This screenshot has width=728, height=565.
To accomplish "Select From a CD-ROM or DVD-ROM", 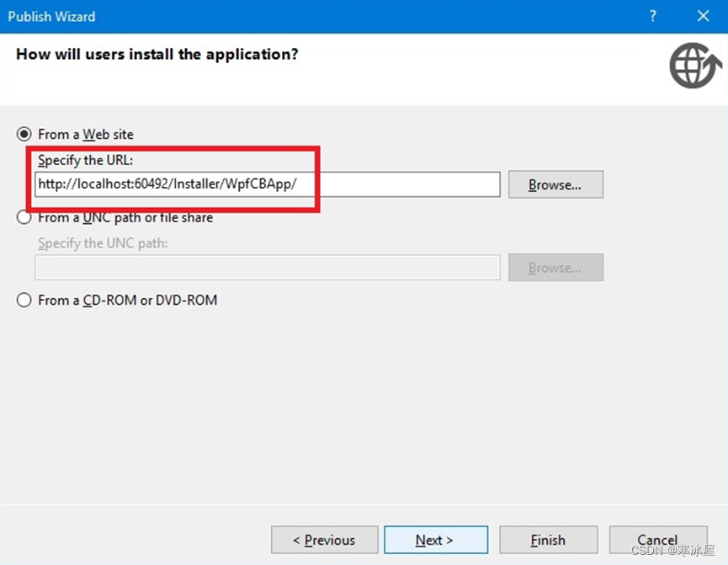I will coord(24,300).
